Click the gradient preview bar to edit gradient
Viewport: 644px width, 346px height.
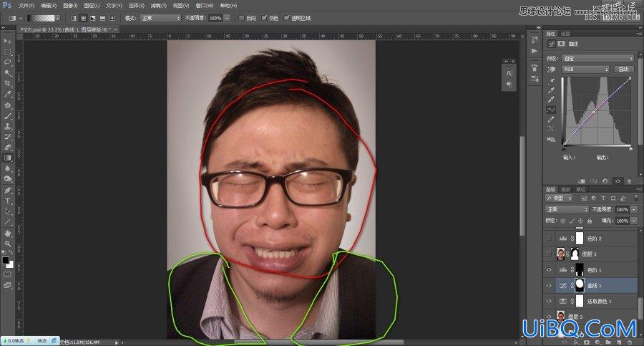[x=41, y=18]
